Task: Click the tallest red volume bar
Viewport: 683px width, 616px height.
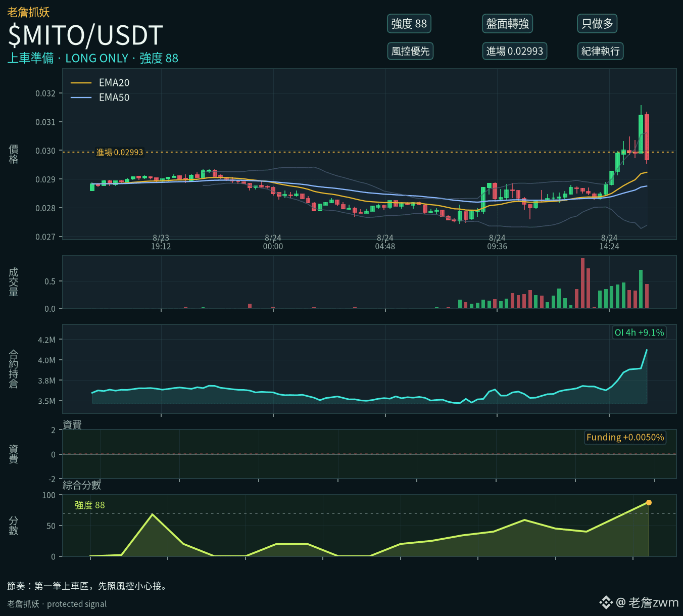Action: click(x=582, y=283)
